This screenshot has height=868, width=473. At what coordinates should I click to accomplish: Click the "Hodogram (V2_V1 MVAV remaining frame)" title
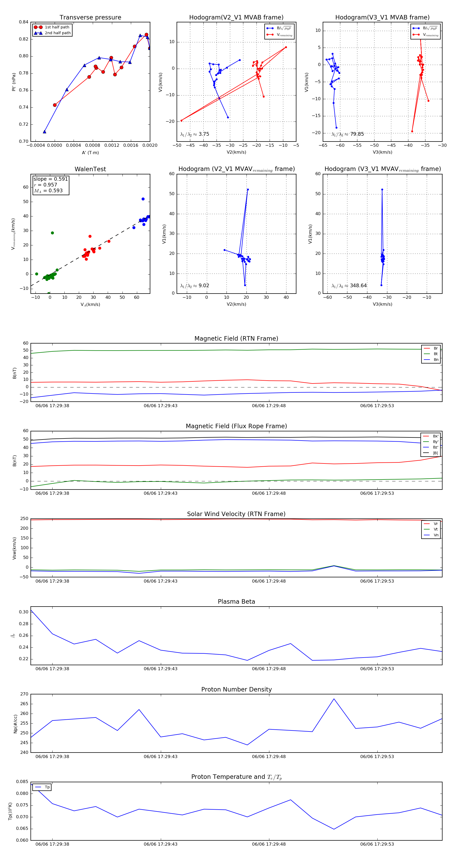coord(236,169)
